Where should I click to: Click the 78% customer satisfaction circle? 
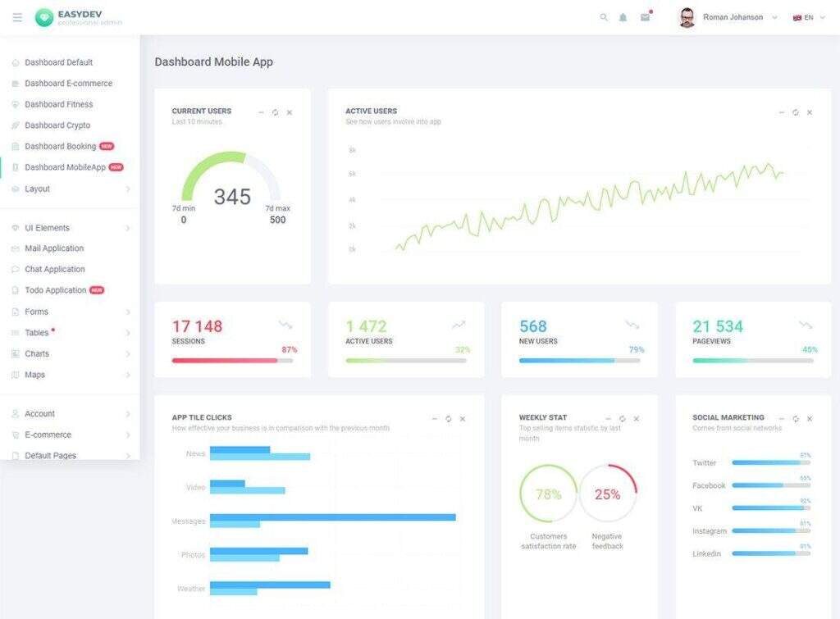coord(548,494)
